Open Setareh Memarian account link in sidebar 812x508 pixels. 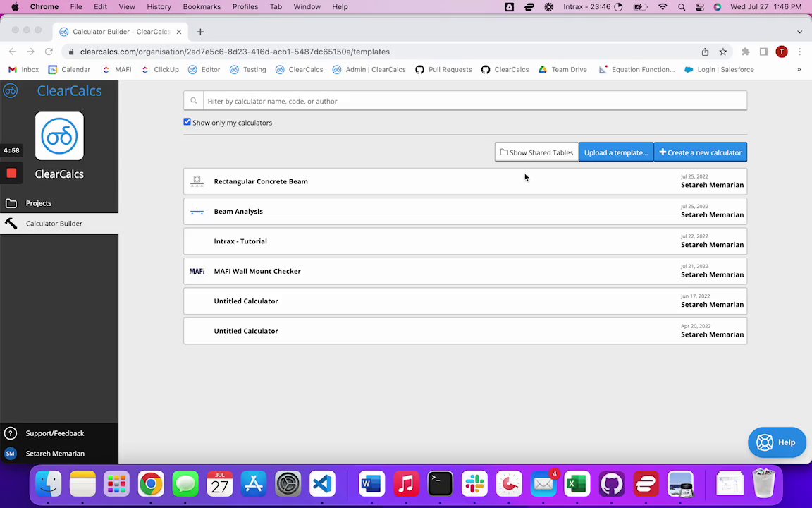[55, 454]
